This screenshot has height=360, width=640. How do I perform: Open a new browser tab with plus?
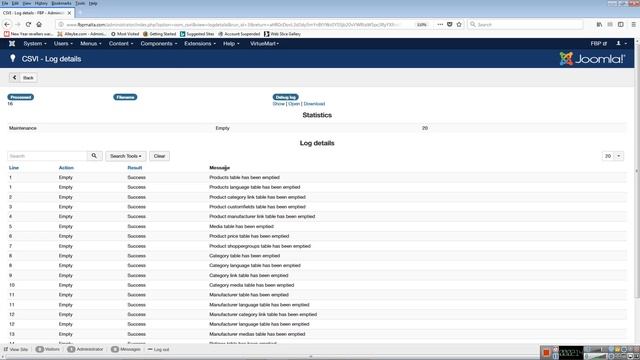coord(80,13)
